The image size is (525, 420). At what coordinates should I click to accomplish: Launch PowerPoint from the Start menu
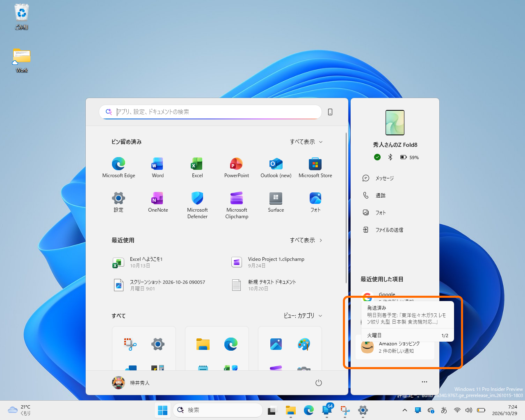tap(237, 167)
